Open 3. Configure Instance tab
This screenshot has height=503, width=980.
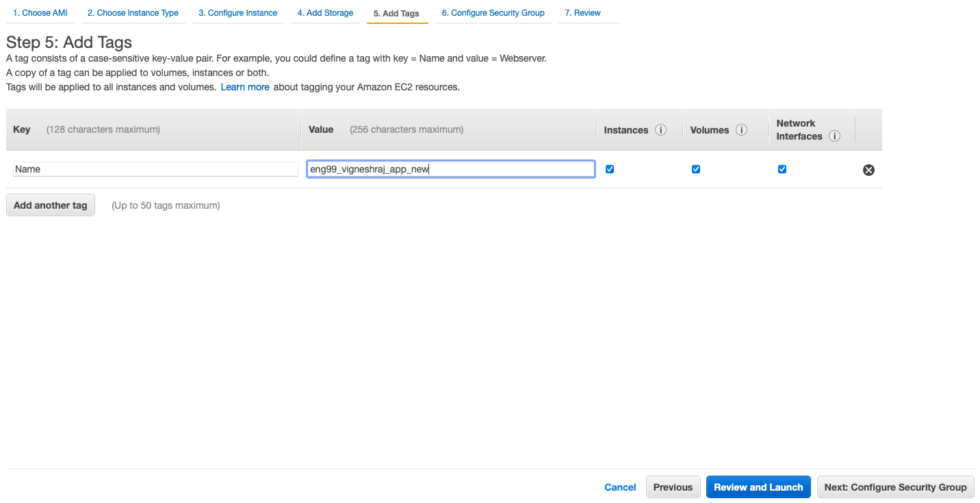[x=238, y=13]
